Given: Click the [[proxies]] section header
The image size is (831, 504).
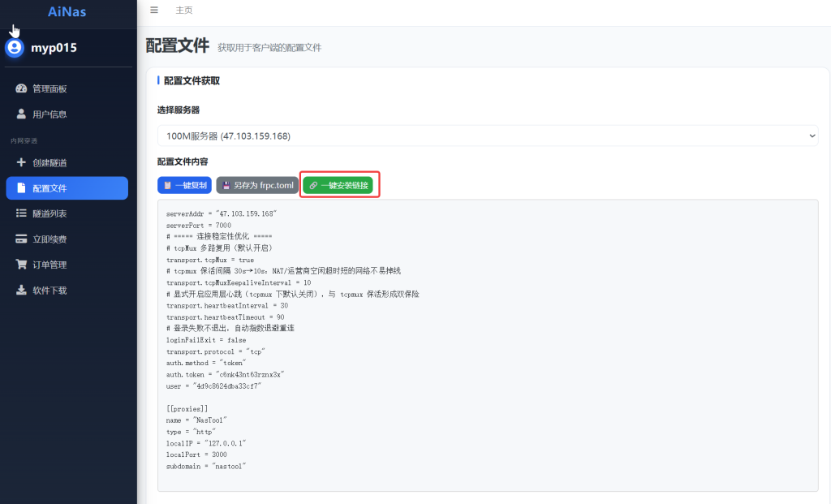Looking at the screenshot, I should point(187,408).
